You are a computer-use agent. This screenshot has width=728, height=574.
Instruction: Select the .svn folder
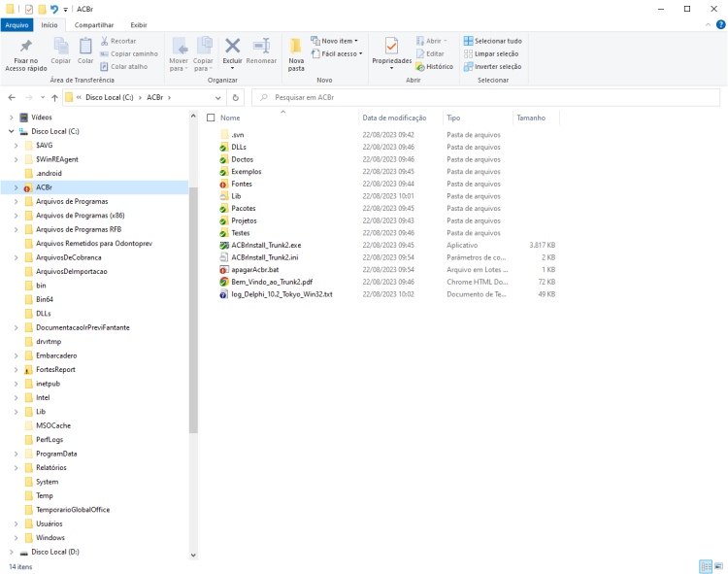(x=237, y=135)
